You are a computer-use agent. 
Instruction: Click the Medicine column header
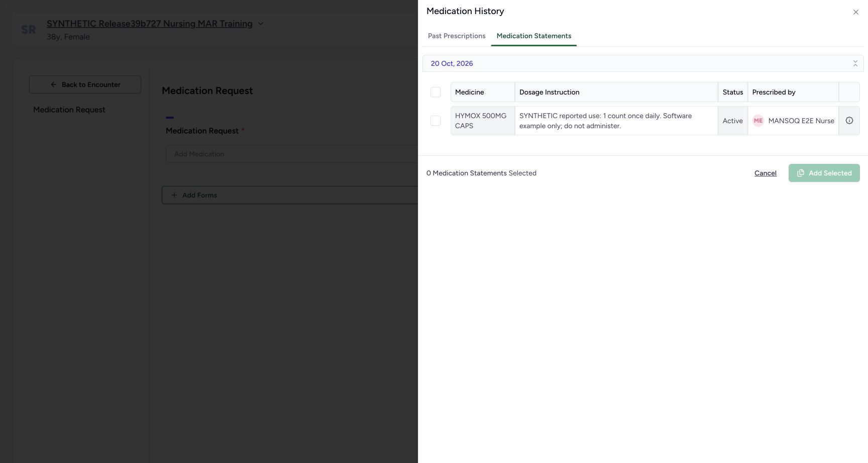(x=483, y=92)
